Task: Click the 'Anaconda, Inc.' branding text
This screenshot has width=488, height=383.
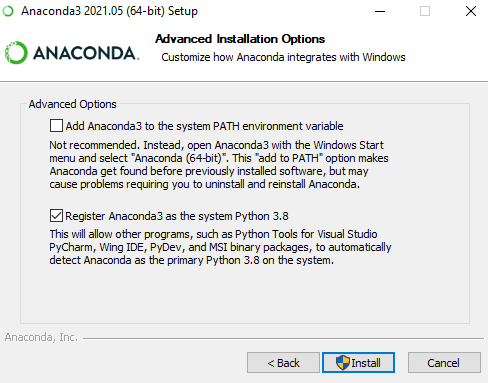Action: [x=41, y=337]
